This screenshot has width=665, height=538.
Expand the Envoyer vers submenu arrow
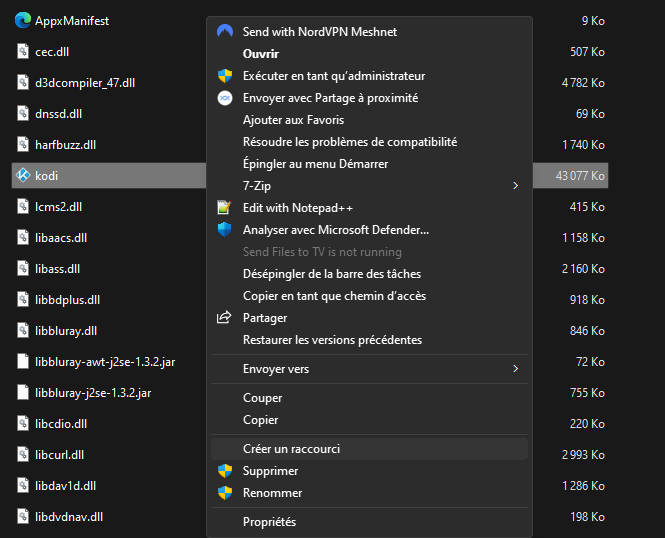(x=515, y=369)
